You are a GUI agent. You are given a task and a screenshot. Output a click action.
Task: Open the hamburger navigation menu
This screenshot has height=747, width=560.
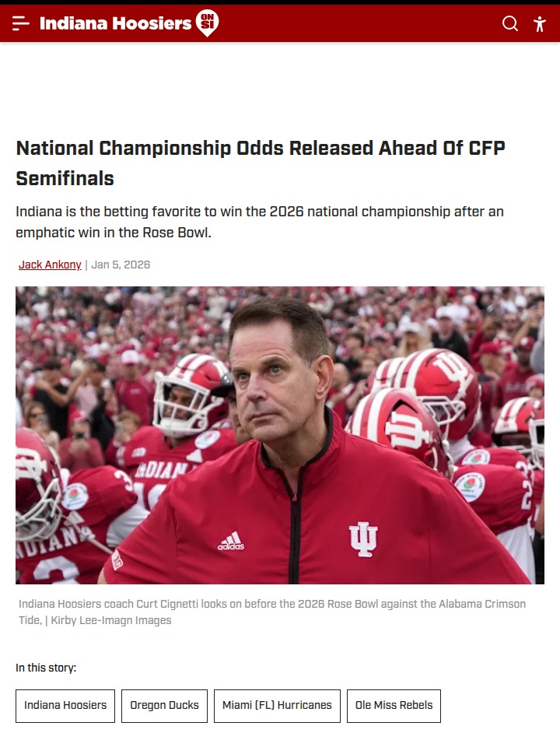(21, 23)
